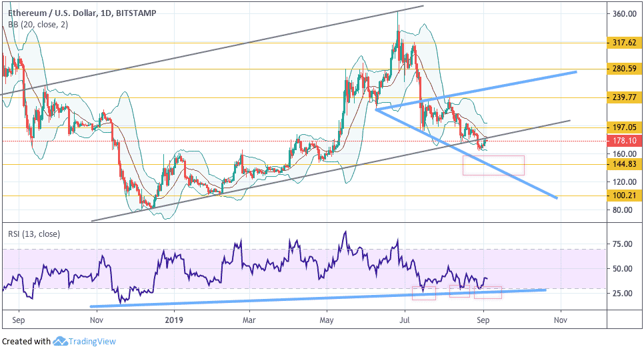Select the BB (20, close, 2) indicator label
Viewport: 644px width, 353px height.
38,25
